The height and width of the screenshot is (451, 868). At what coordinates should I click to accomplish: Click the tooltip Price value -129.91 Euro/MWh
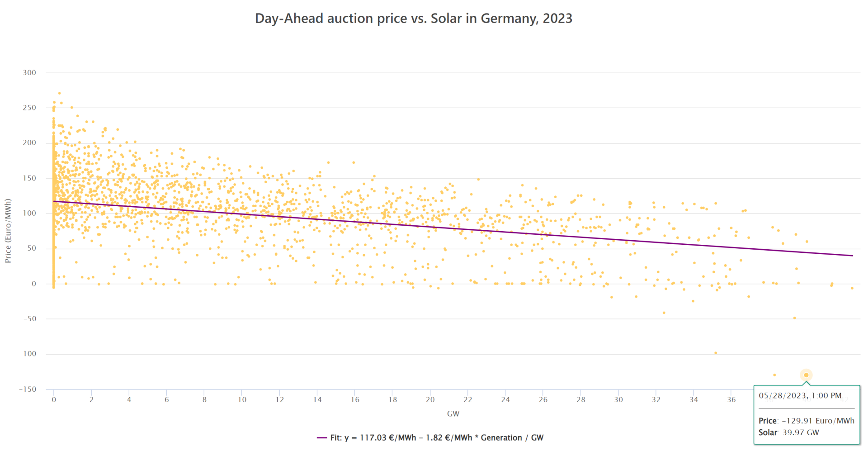pos(818,421)
